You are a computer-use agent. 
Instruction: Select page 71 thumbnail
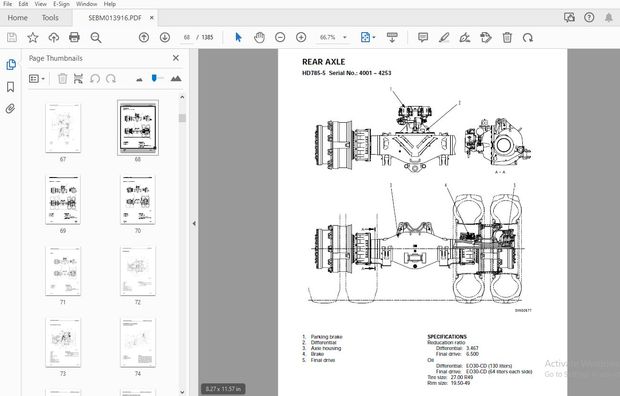[63, 271]
